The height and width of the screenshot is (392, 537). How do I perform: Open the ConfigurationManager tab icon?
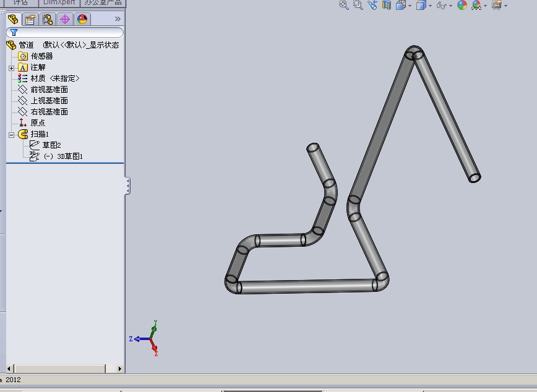47,19
